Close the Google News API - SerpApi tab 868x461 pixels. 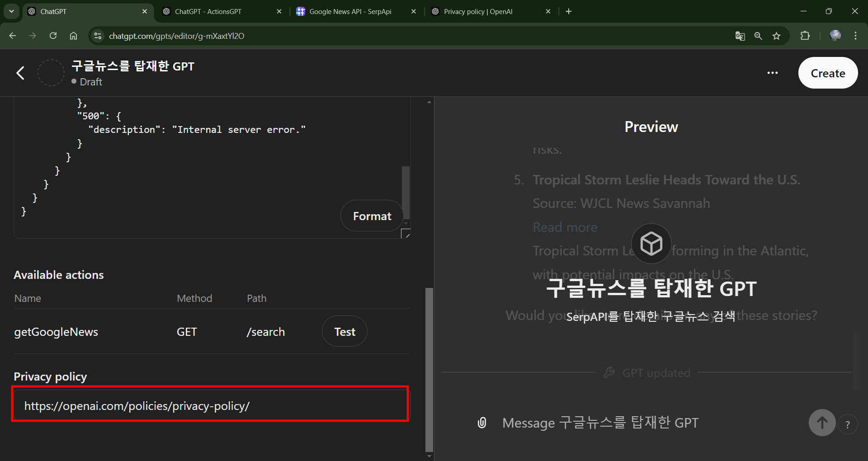point(413,11)
